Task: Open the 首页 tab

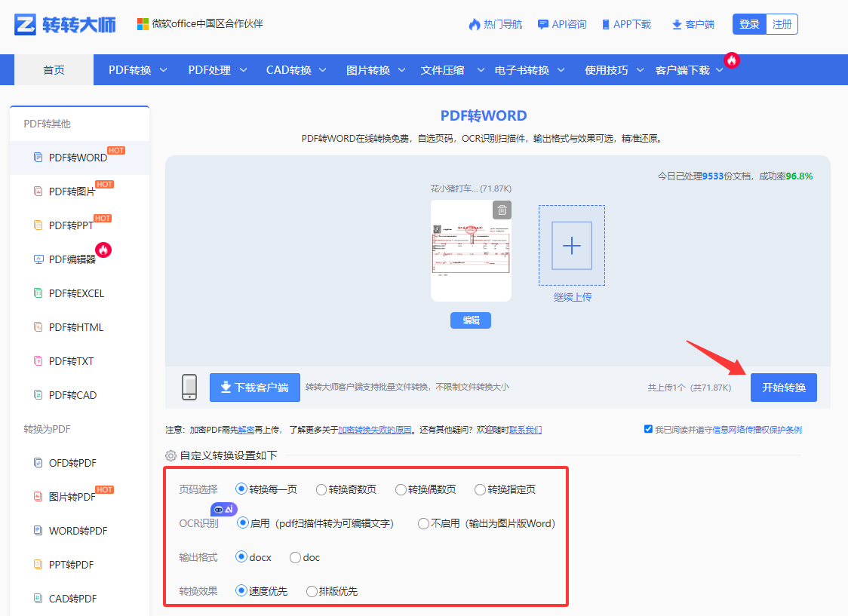Action: pos(54,69)
